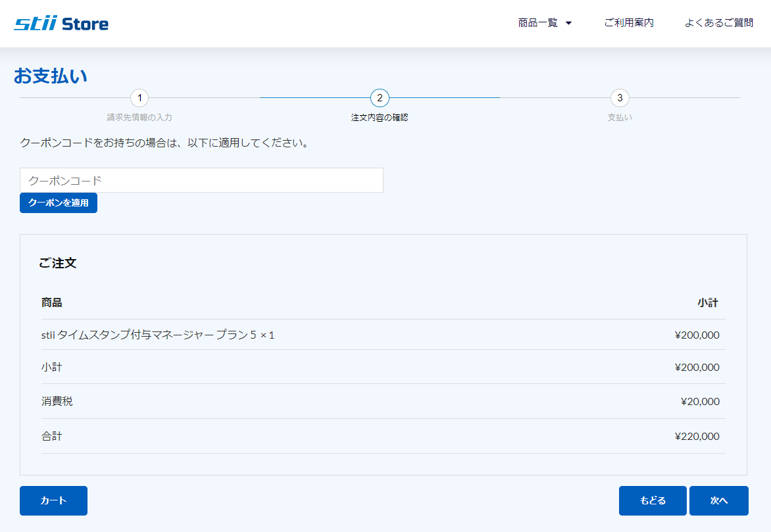Click the お支払い page heading
The image size is (771, 532).
click(51, 76)
